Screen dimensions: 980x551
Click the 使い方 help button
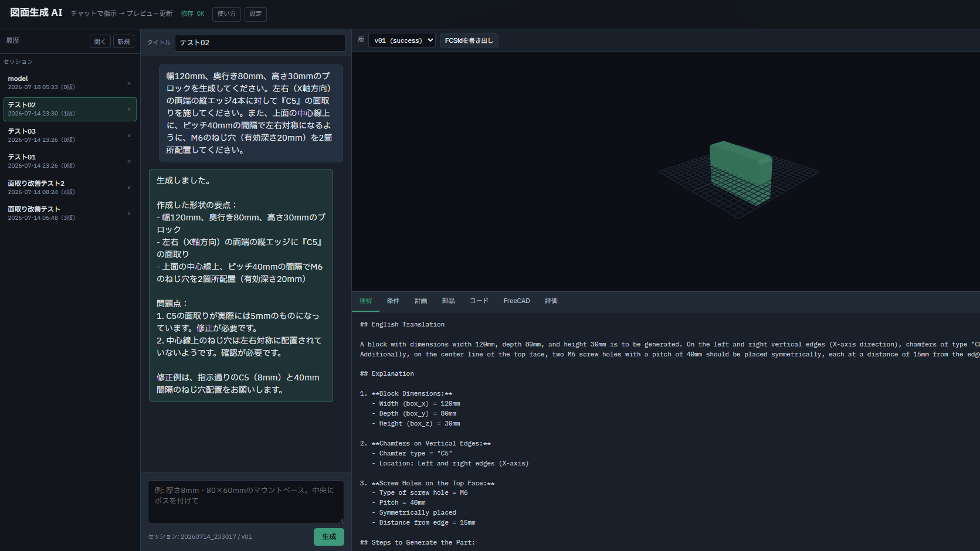click(226, 13)
